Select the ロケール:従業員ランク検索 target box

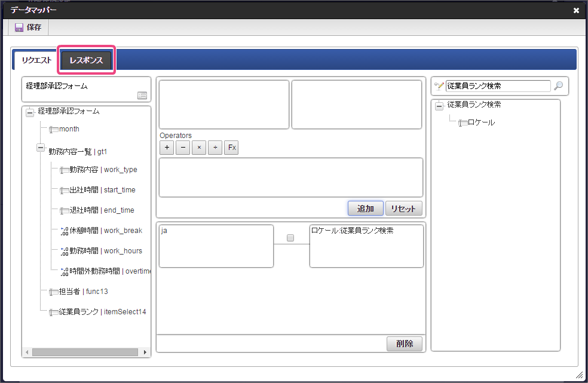[x=366, y=246]
